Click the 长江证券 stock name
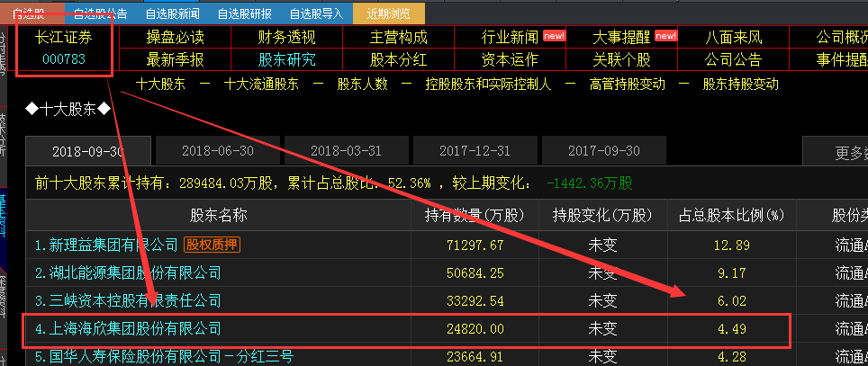Image resolution: width=868 pixels, height=366 pixels. pyautogui.click(x=64, y=38)
